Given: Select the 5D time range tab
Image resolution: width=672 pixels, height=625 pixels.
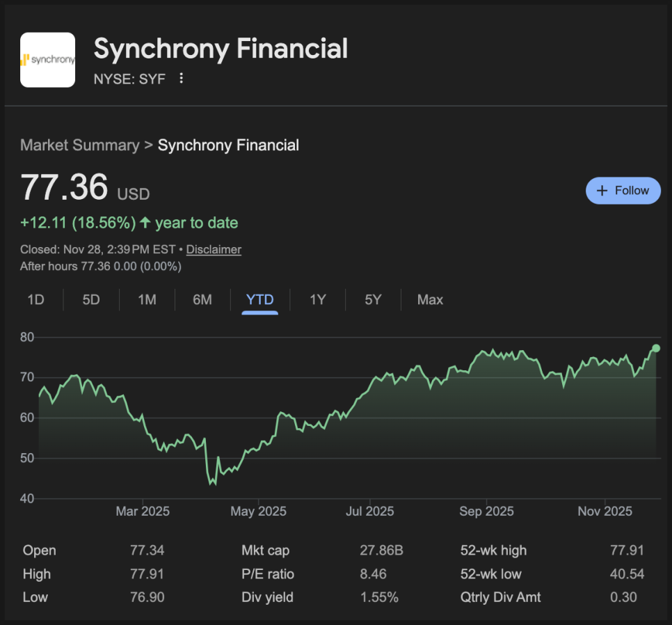Looking at the screenshot, I should [91, 300].
